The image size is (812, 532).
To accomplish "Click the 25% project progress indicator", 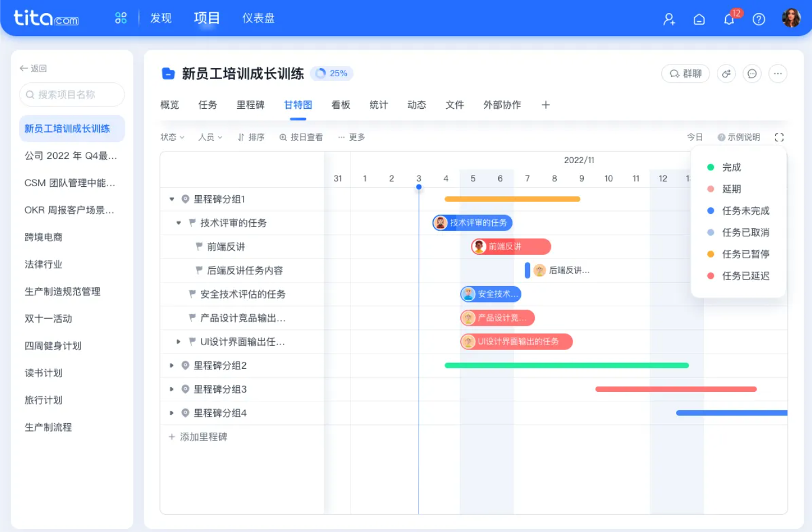I will coord(331,73).
